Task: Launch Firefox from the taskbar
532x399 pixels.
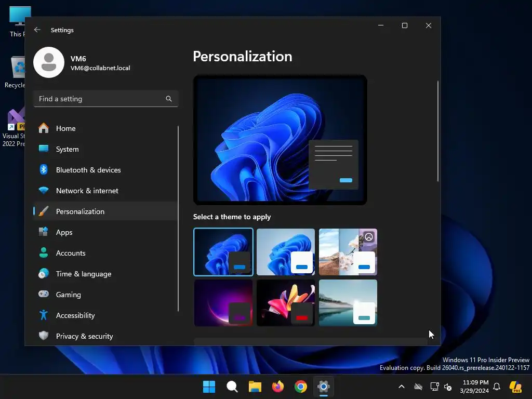Action: click(x=278, y=387)
